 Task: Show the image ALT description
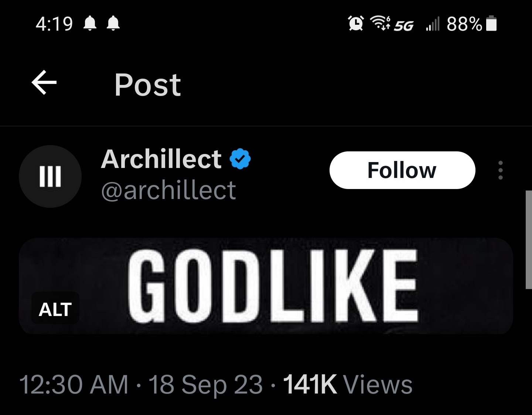click(55, 309)
